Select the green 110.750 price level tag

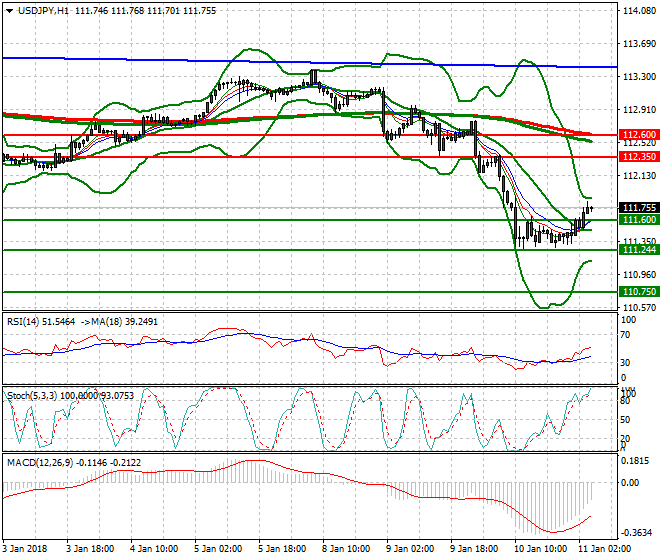click(x=638, y=292)
